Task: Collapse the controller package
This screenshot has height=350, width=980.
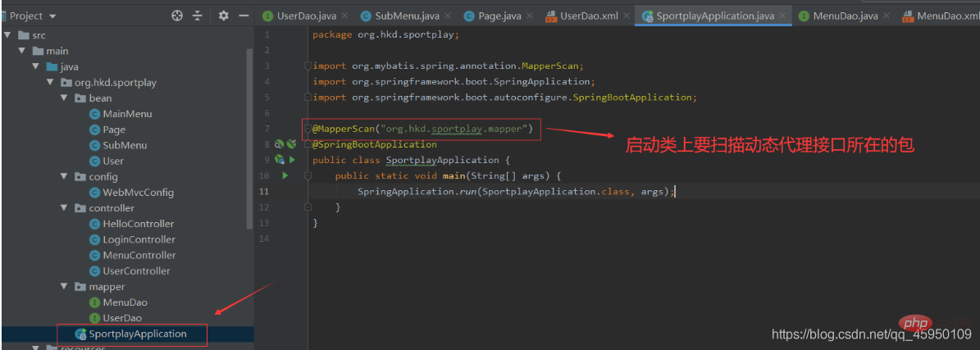Action: click(x=64, y=208)
